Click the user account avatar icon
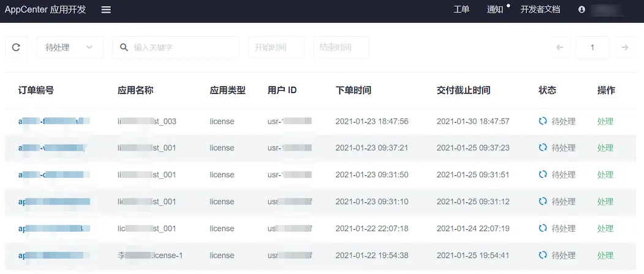 coord(582,10)
